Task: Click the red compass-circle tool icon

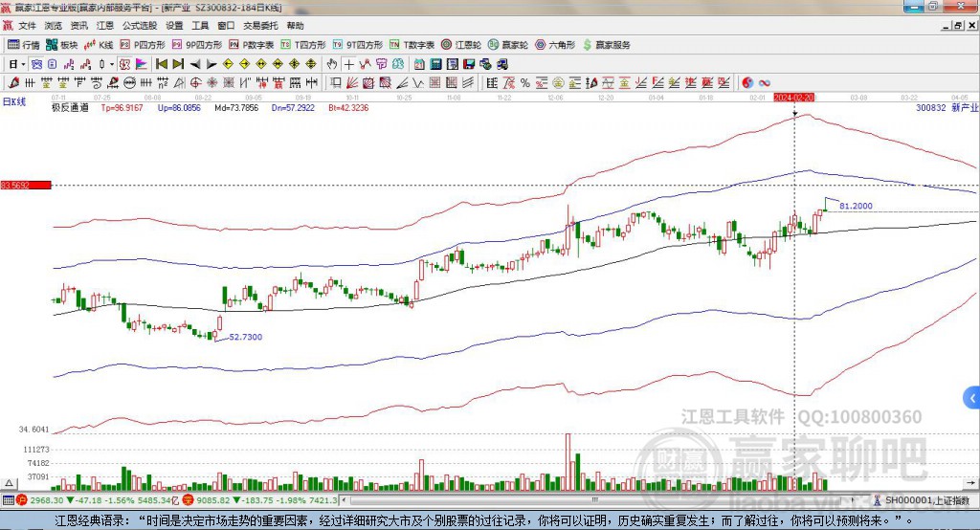Action: [x=195, y=82]
